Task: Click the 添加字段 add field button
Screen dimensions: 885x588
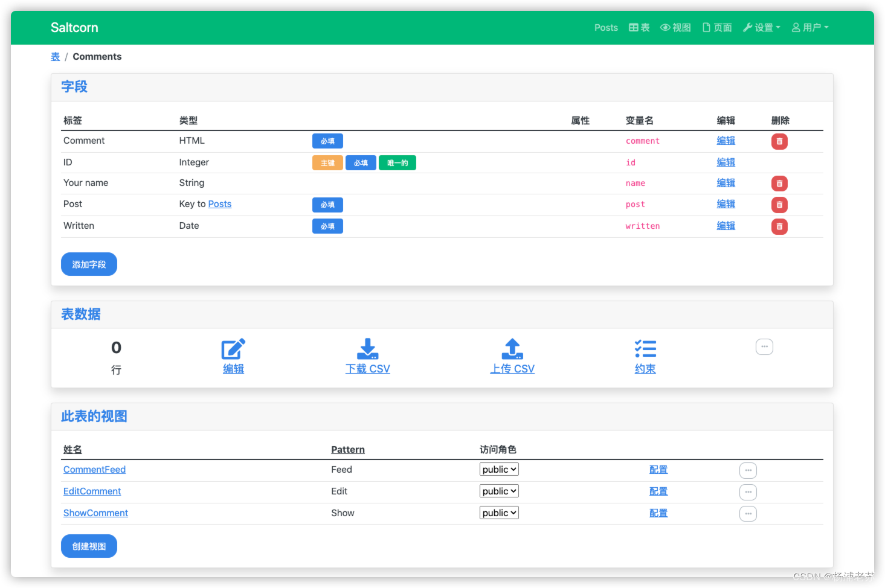Action: 89,264
